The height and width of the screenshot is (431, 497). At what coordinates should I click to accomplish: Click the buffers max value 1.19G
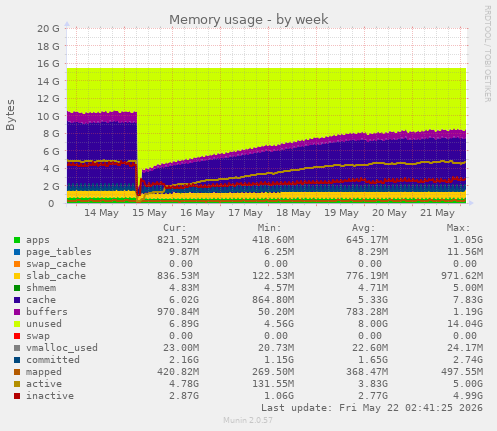(468, 312)
